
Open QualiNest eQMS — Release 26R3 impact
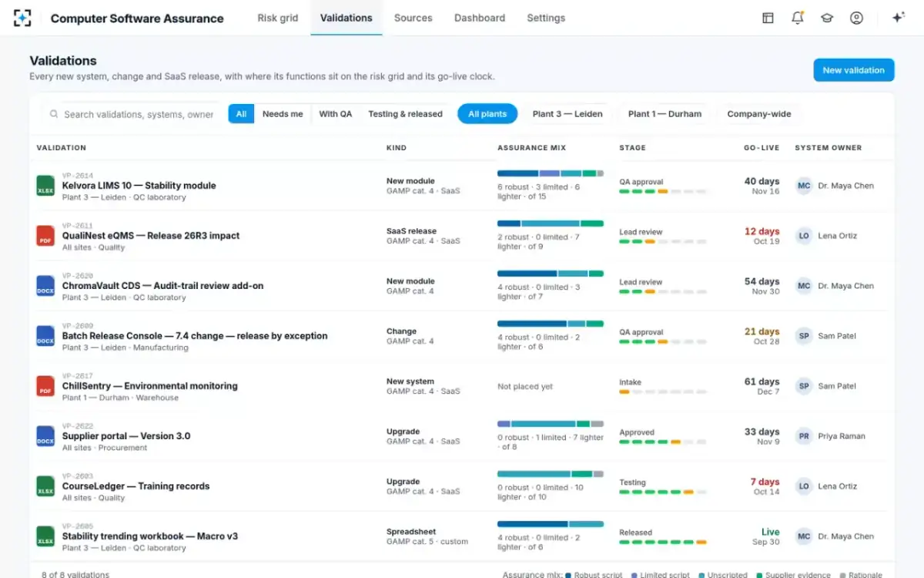coord(151,236)
